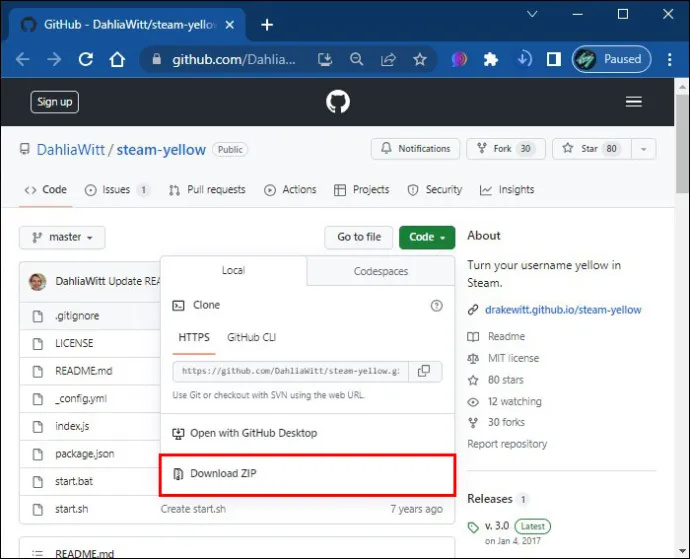Collapse the green Code dropdown button
Screen dimensions: 690x559
point(427,237)
